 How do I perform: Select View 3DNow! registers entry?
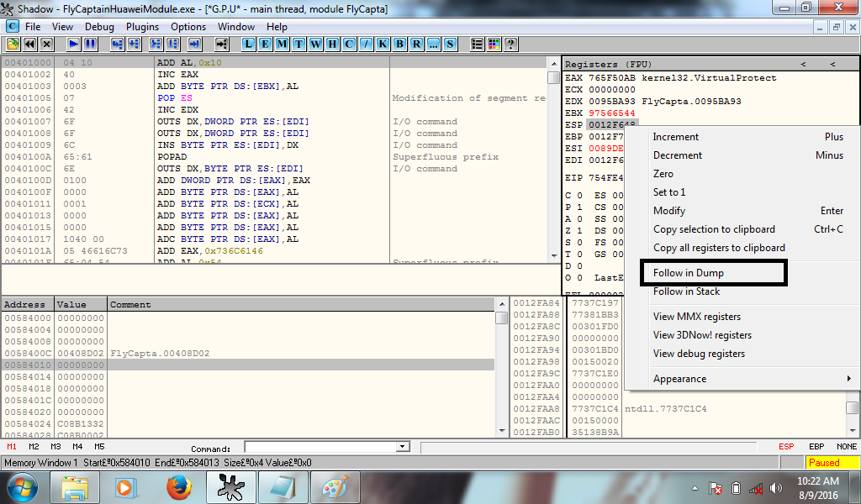click(x=742, y=335)
